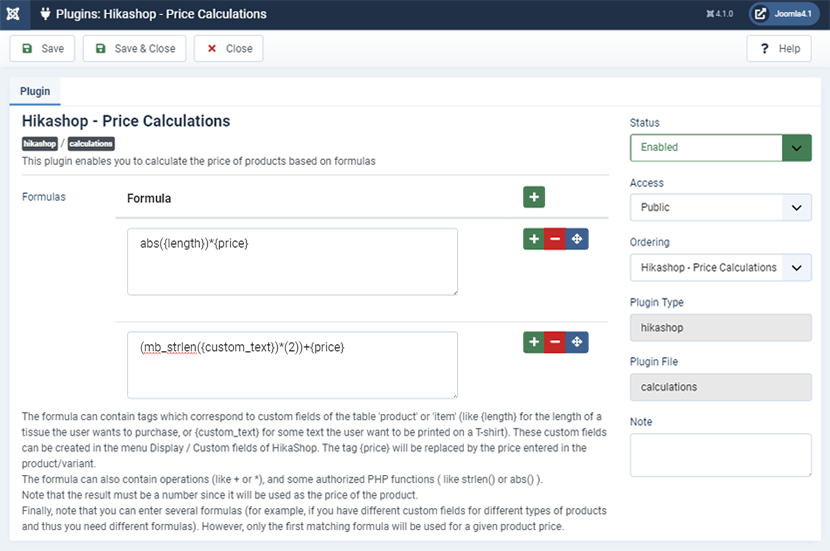Click Save & Close button
Viewport: 830px width, 551px height.
pyautogui.click(x=134, y=49)
